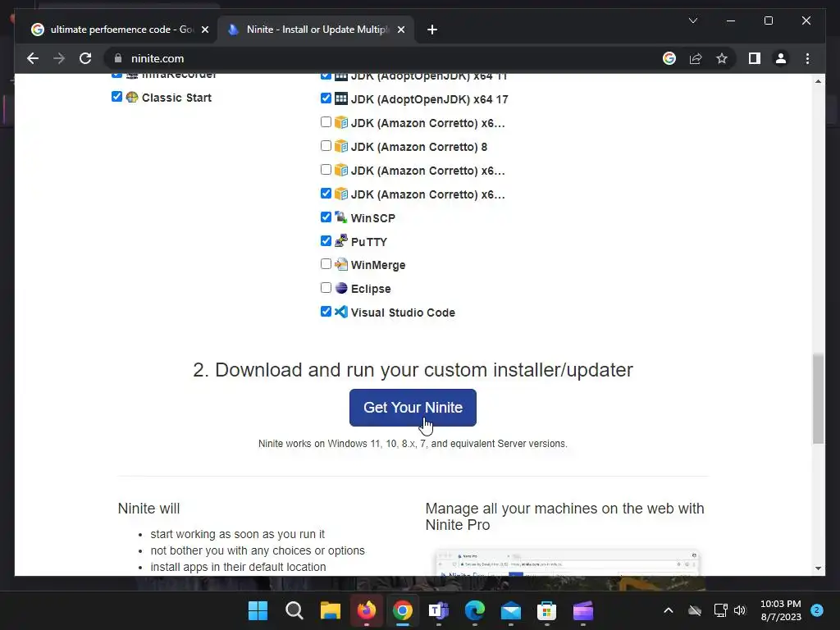
Task: Click the PuTTY app icon
Action: click(x=341, y=240)
